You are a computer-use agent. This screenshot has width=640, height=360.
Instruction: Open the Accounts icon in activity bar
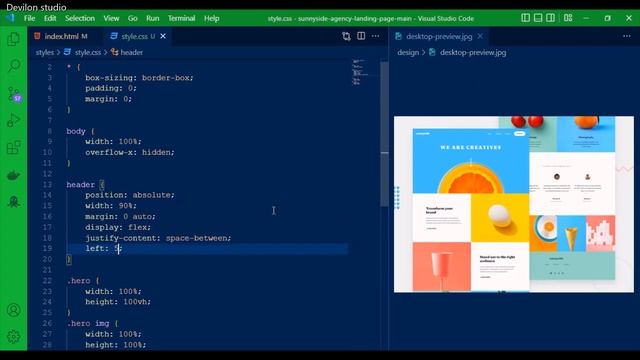pyautogui.click(x=13, y=310)
